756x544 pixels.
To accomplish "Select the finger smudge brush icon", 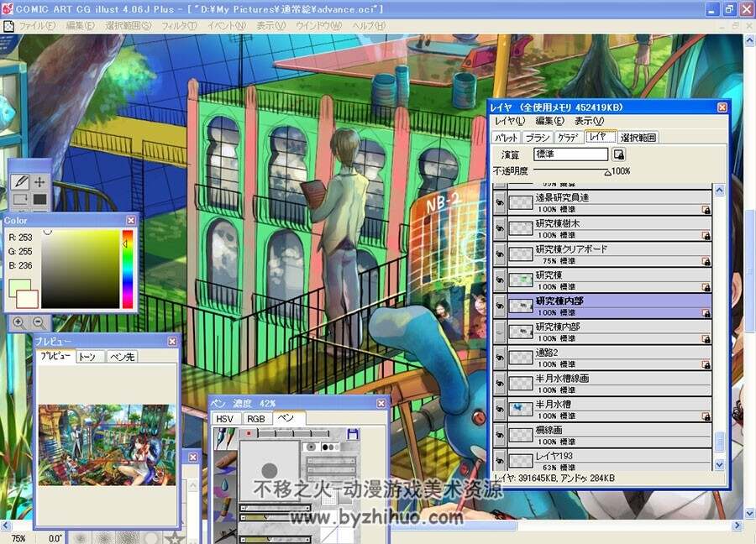I will (224, 461).
